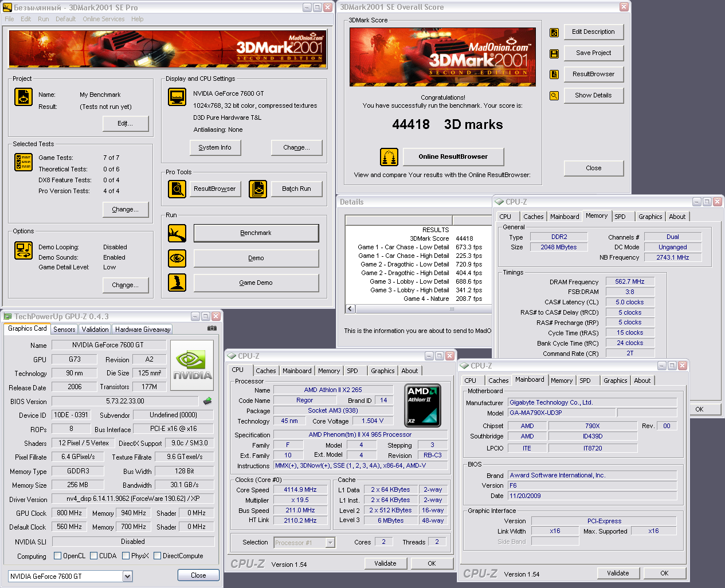Click Game Demo button
Viewport: 725px width, 588px height.
pos(256,283)
